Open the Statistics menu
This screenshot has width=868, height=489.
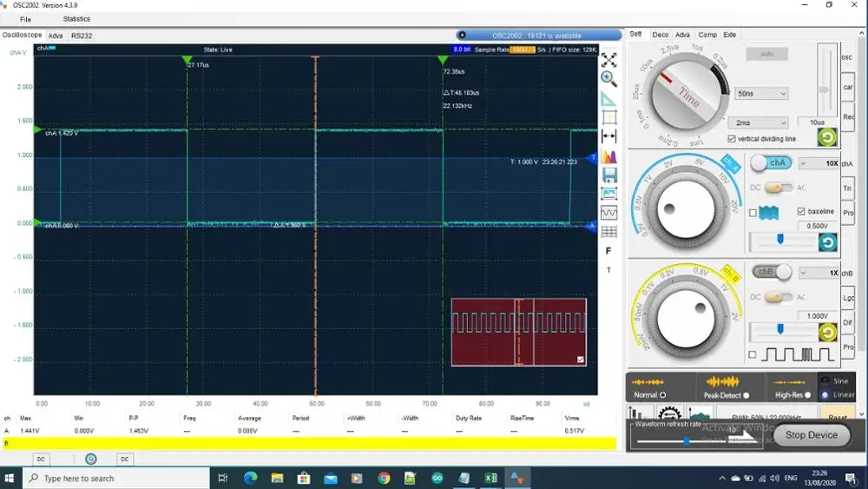click(76, 18)
